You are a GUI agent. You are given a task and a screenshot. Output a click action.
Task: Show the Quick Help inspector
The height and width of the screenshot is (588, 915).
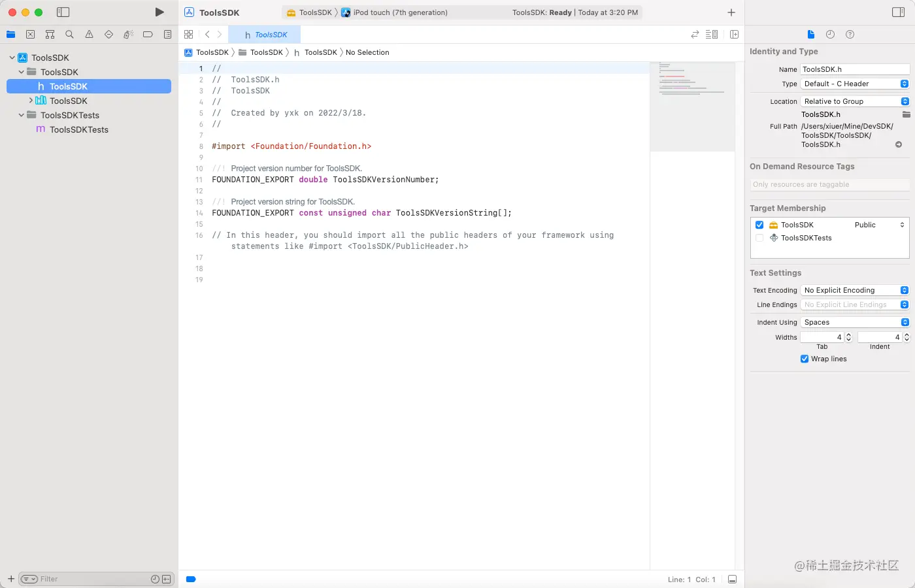pyautogui.click(x=850, y=35)
